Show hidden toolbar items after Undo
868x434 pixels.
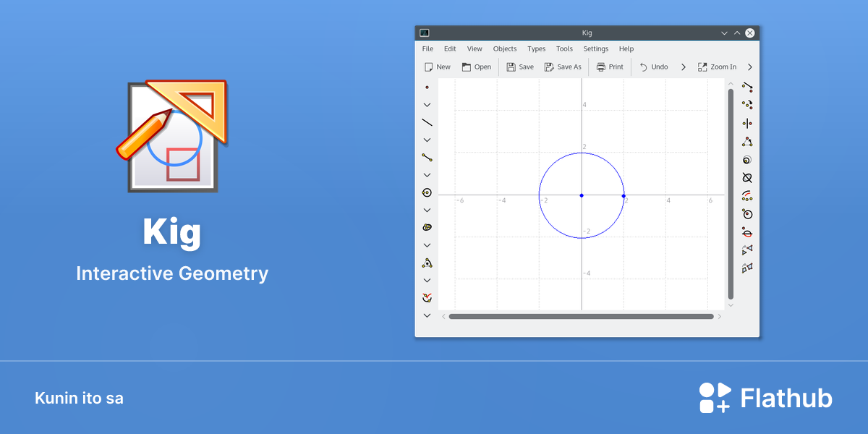point(684,67)
